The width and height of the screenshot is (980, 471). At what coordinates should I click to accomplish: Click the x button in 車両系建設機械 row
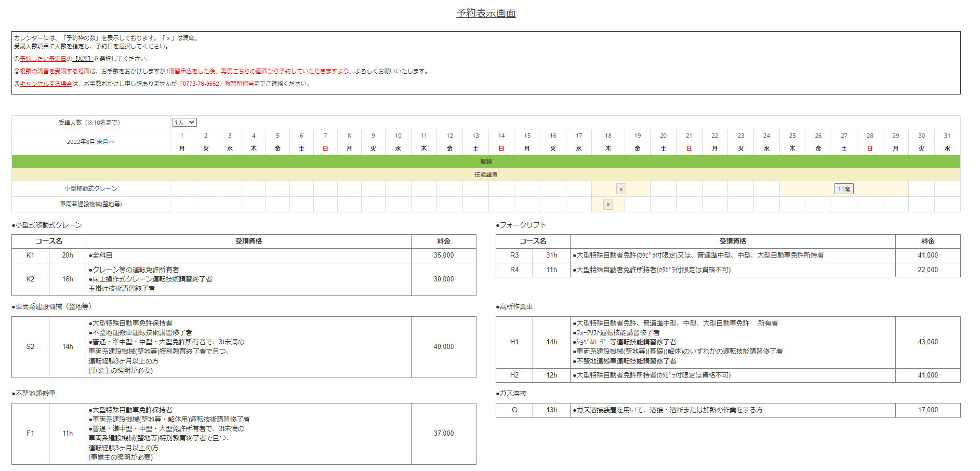coord(608,205)
